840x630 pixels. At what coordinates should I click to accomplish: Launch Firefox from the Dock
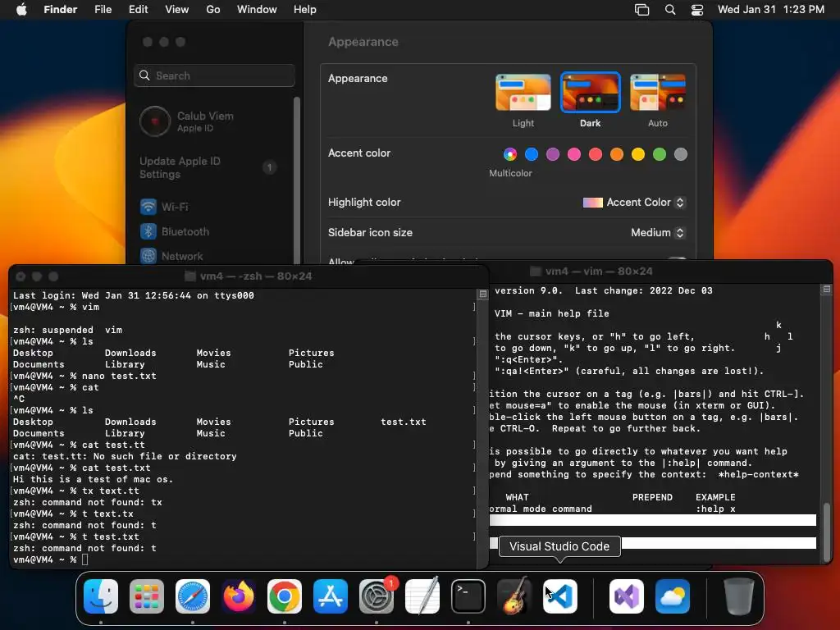[x=239, y=596]
